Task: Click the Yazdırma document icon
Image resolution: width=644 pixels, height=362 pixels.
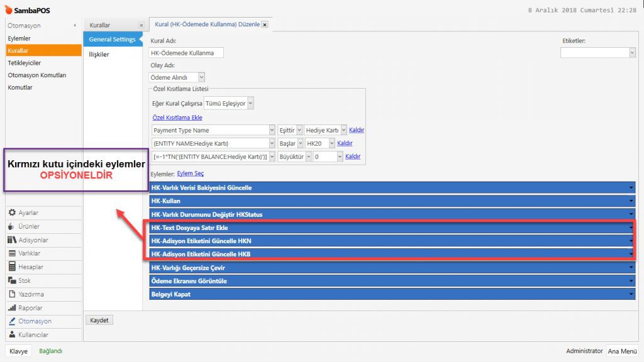Action: coord(12,294)
